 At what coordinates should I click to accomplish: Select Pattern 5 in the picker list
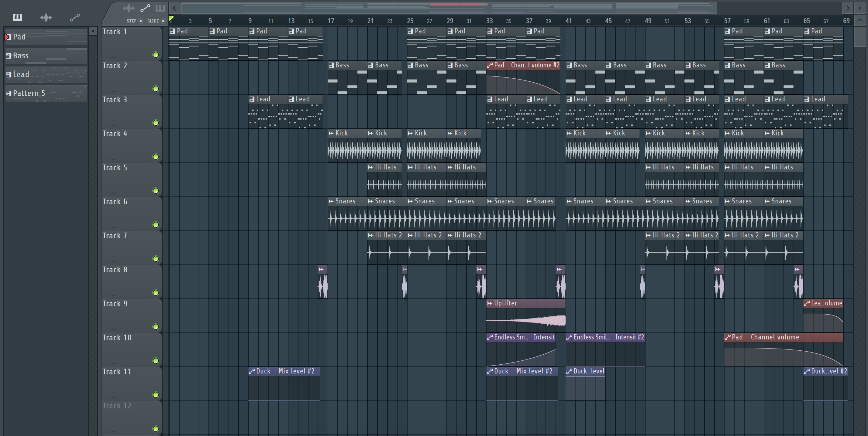tap(46, 93)
